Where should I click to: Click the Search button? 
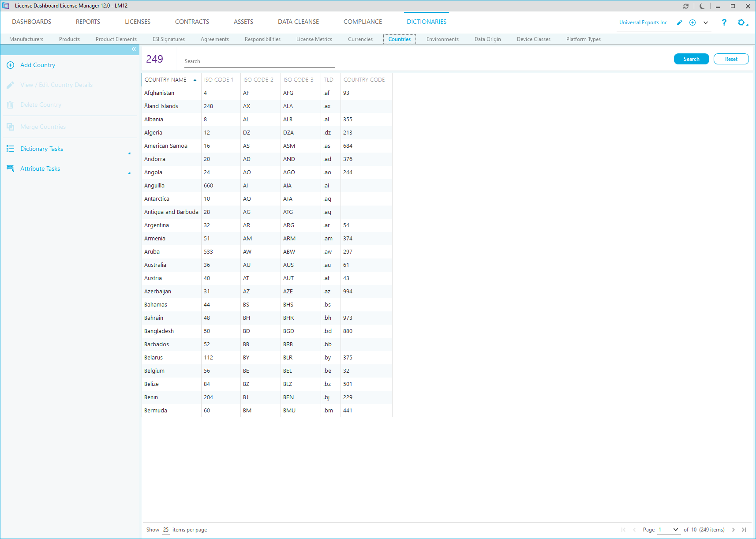[691, 59]
